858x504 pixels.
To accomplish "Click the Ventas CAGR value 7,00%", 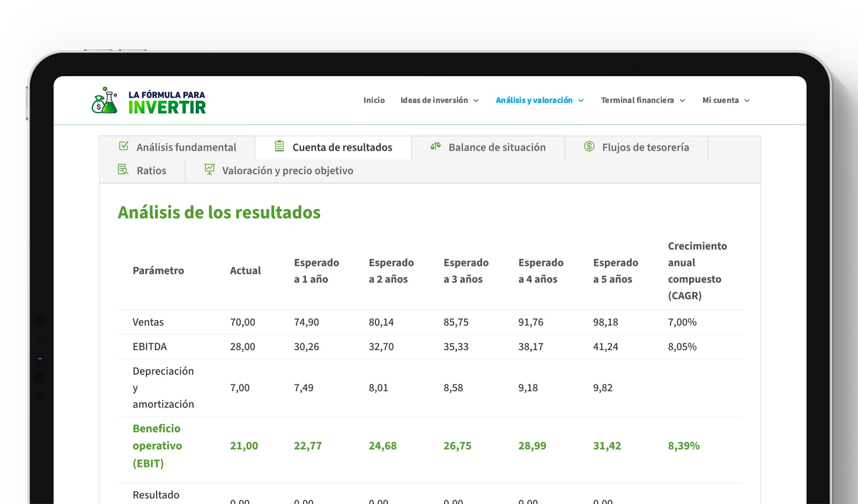I will point(682,322).
